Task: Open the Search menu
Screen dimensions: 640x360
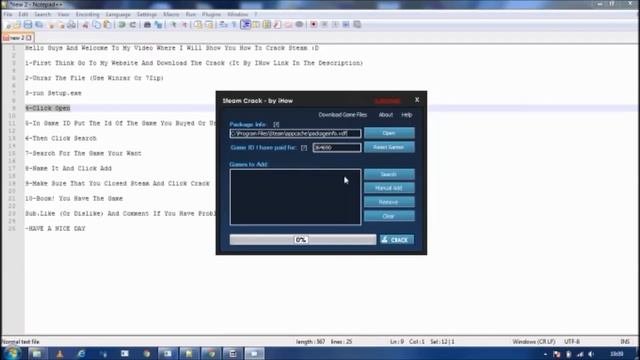Action: pos(42,14)
